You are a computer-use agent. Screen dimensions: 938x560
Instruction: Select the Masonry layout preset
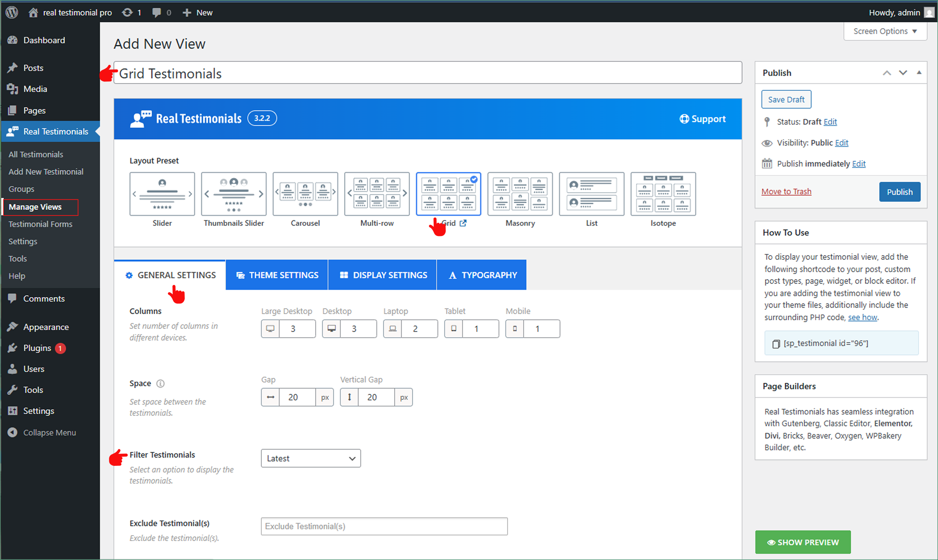point(520,194)
